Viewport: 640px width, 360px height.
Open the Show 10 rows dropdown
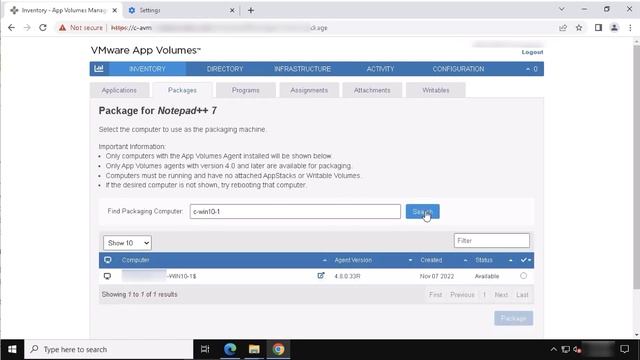tap(127, 243)
